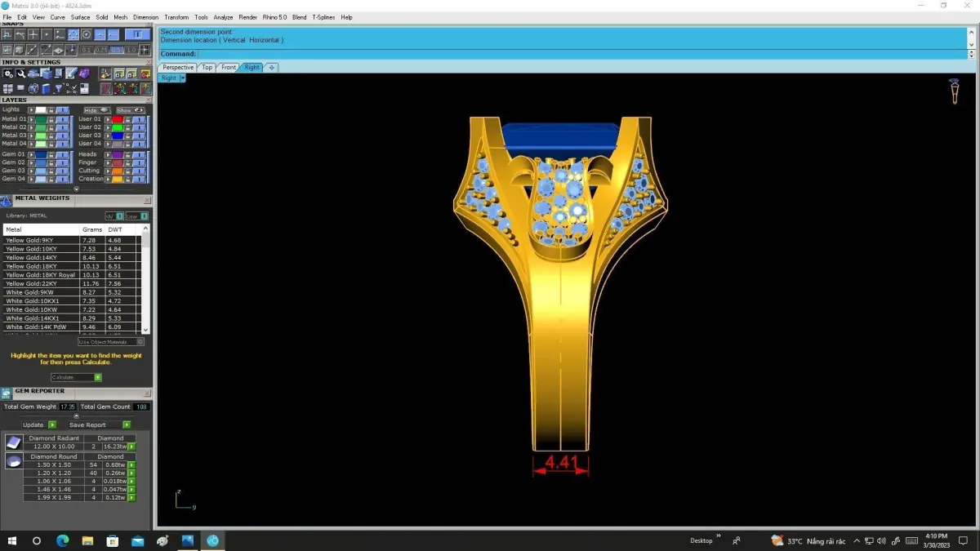This screenshot has height=551, width=980.
Task: Select the 0.25 snap distance value
Action: (101, 50)
